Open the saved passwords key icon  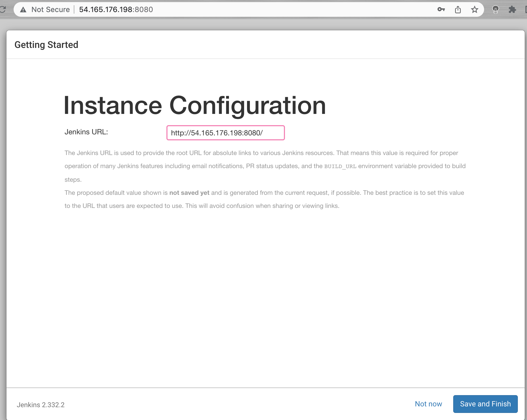point(441,10)
